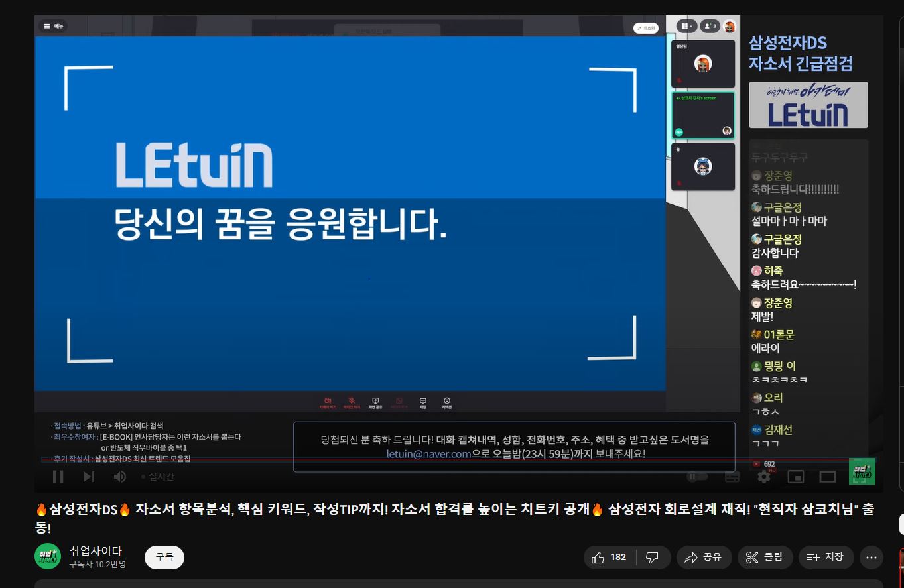This screenshot has height=588, width=904.
Task: Open the 채팅 chat in meeting toolbar
Action: click(422, 403)
